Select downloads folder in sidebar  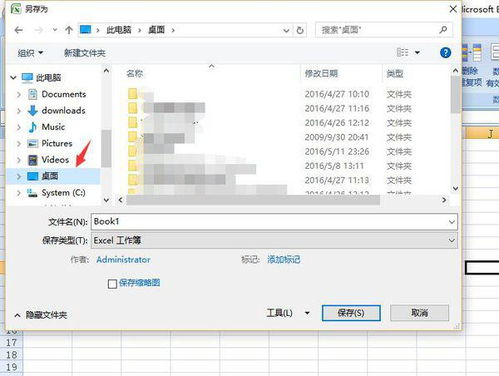tap(63, 111)
